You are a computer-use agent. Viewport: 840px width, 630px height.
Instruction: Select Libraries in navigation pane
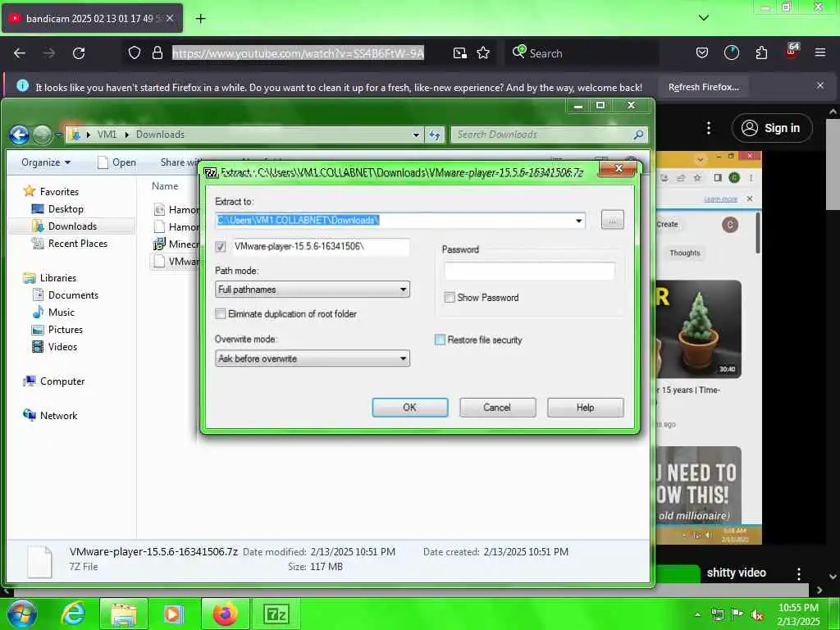pyautogui.click(x=50, y=277)
